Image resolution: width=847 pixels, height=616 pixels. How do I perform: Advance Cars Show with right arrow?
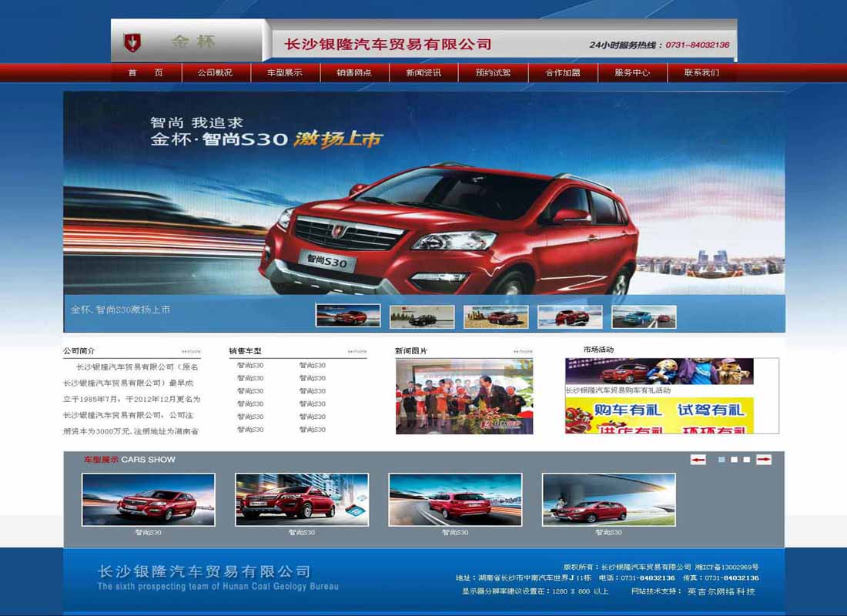pyautogui.click(x=764, y=460)
